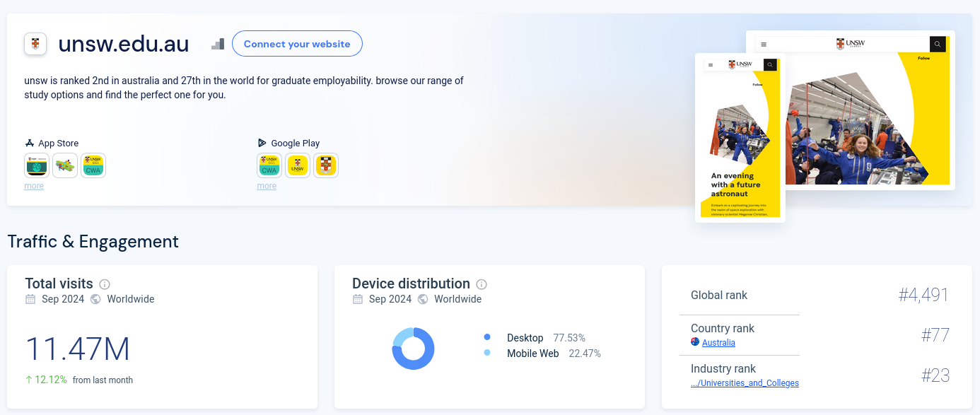Click the unsw.edu.au favicon logo
Image resolution: width=980 pixels, height=415 pixels.
click(x=35, y=44)
